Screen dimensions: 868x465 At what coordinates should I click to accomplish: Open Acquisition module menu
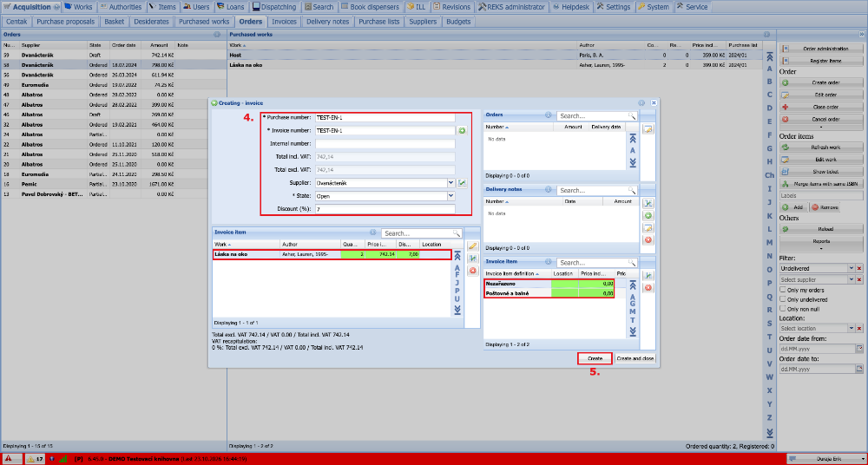31,7
